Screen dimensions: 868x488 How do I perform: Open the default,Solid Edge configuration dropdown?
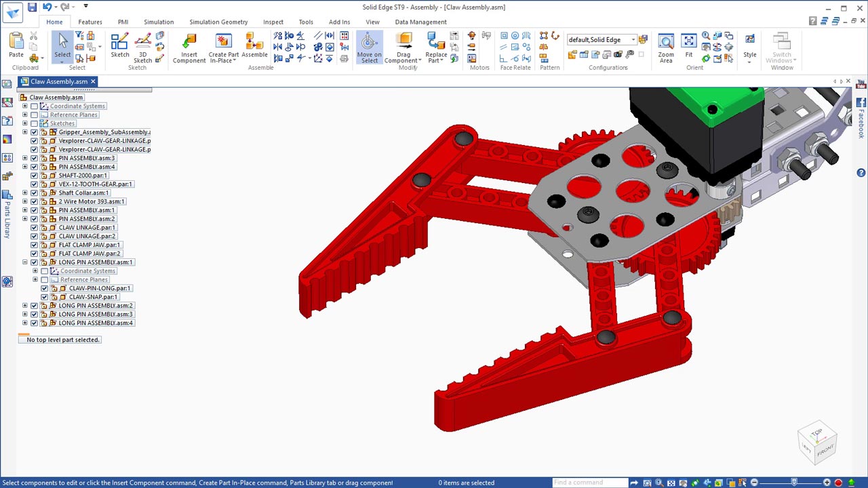633,39
